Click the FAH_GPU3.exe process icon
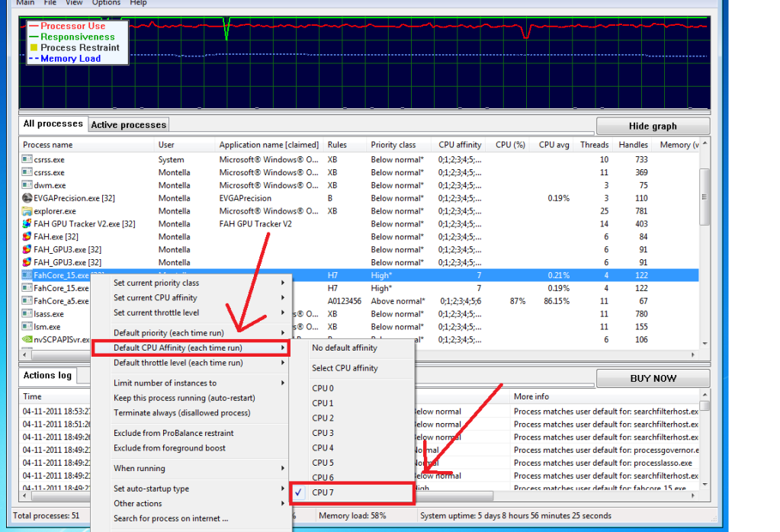 (27, 249)
